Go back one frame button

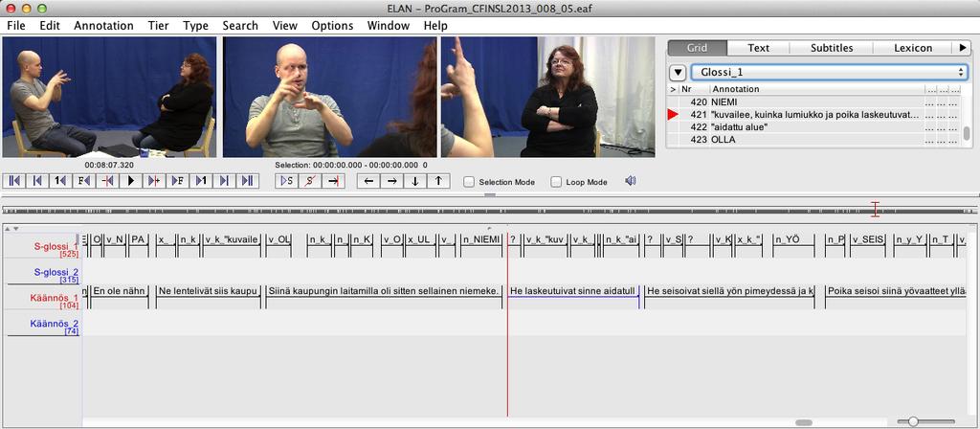click(84, 181)
